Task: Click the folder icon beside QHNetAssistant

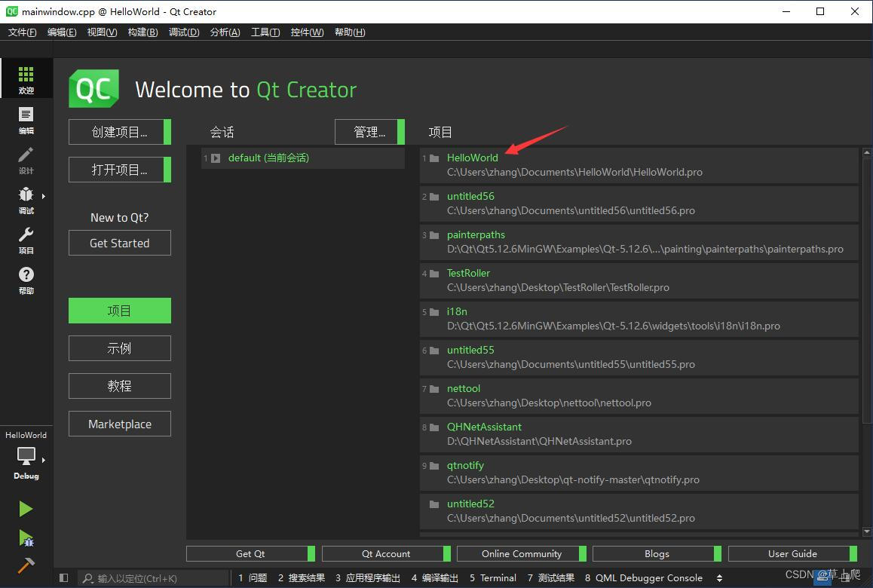Action: [x=434, y=427]
